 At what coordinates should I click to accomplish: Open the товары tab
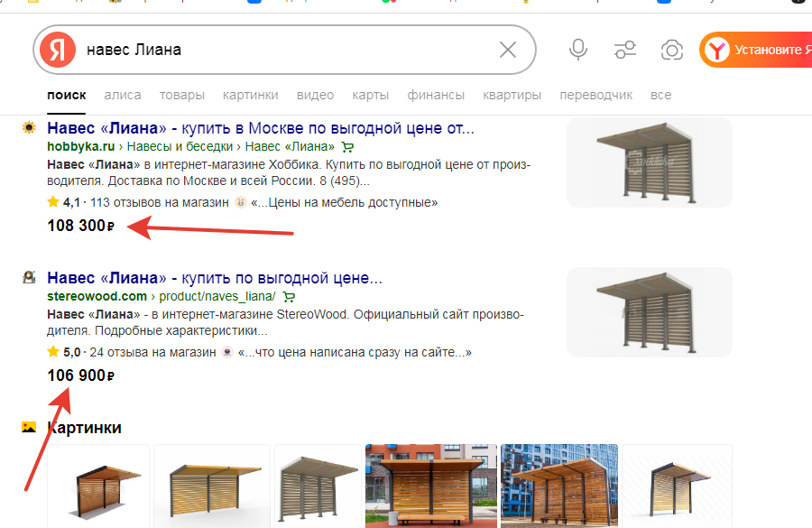[181, 96]
